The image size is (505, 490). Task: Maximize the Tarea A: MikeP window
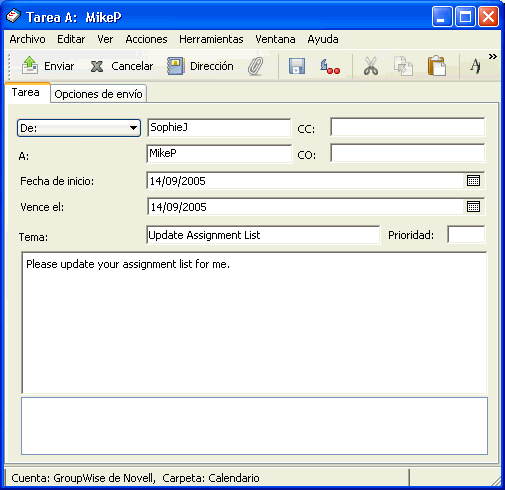pyautogui.click(x=465, y=16)
